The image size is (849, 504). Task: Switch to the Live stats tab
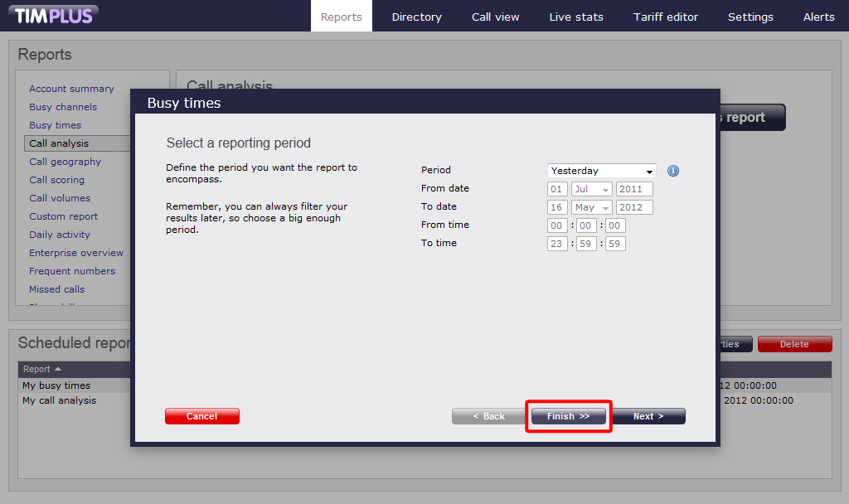(x=576, y=17)
